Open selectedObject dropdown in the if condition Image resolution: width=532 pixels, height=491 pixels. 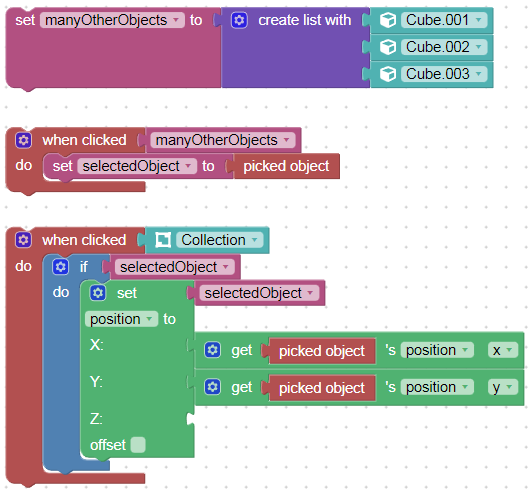(x=174, y=267)
